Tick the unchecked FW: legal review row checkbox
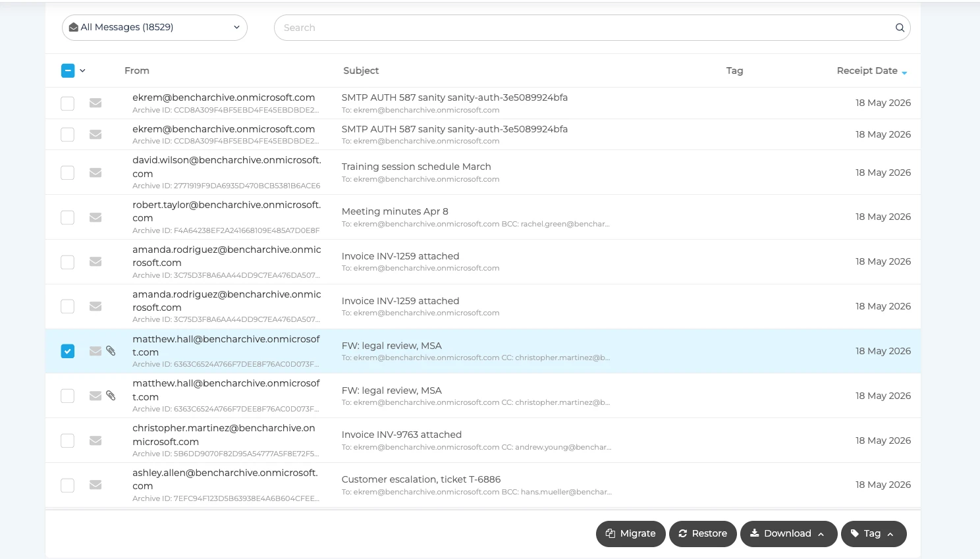Viewport: 980px width, 559px height. (68, 396)
